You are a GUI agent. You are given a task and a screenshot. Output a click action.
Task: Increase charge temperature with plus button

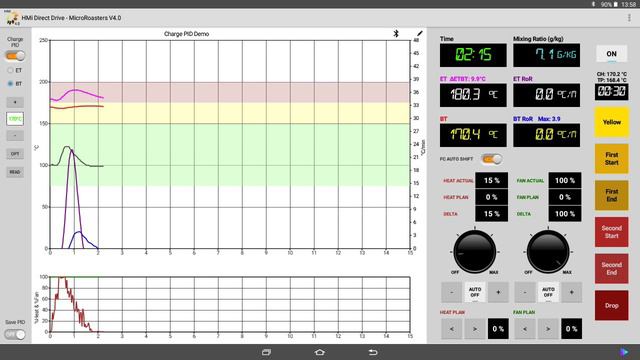15,102
